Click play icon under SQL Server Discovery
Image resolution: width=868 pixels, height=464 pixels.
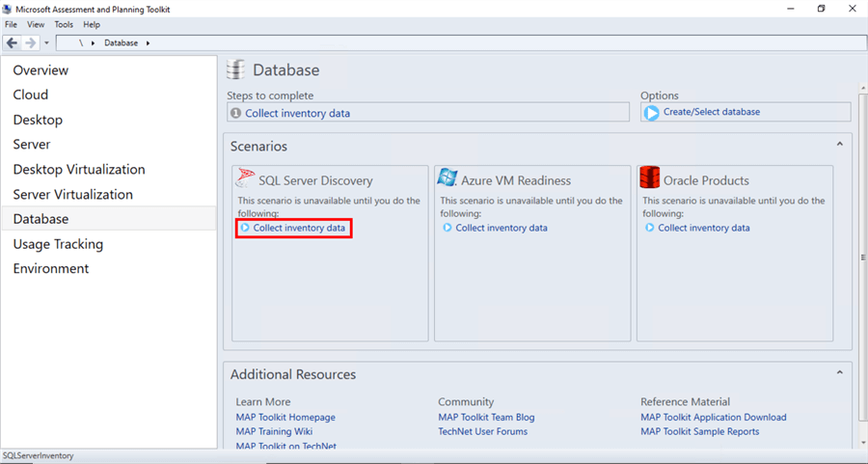click(245, 228)
